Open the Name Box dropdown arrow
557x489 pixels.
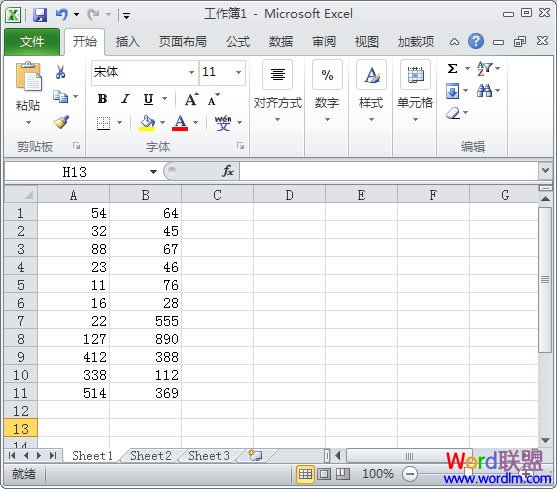(x=153, y=172)
